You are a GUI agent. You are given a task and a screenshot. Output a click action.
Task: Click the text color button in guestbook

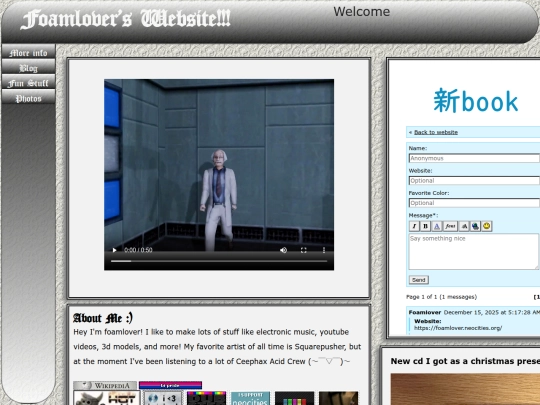click(x=436, y=226)
